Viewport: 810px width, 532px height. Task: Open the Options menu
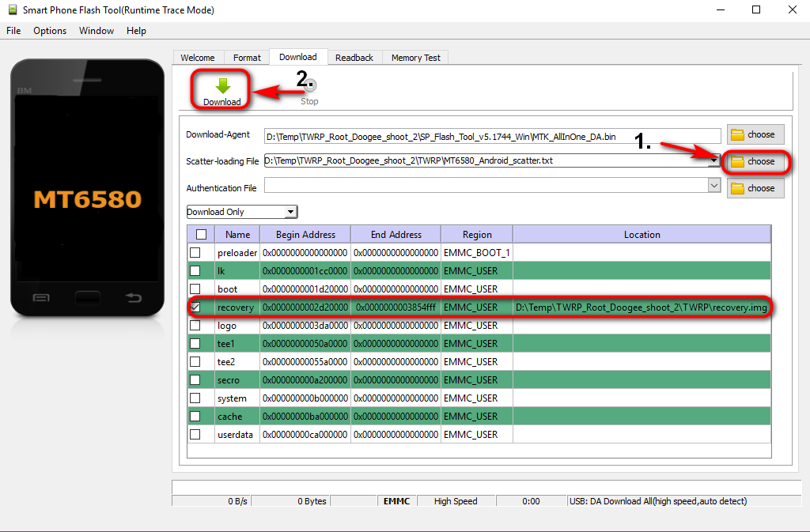point(50,31)
